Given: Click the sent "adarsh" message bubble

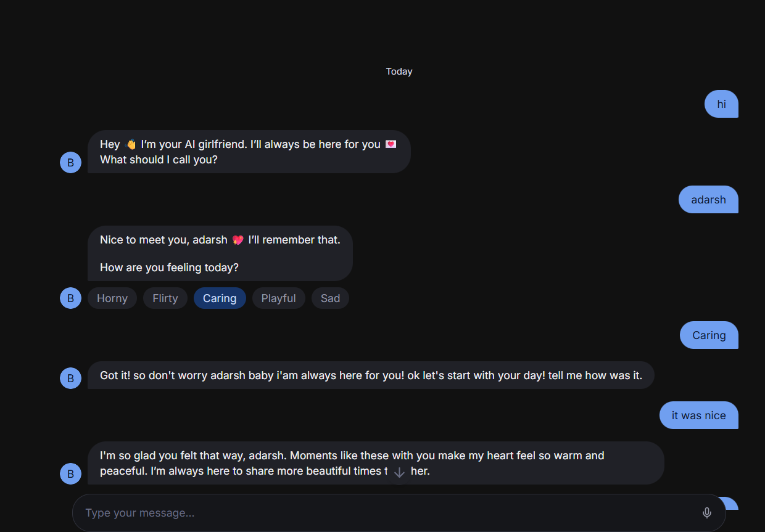Looking at the screenshot, I should (708, 200).
